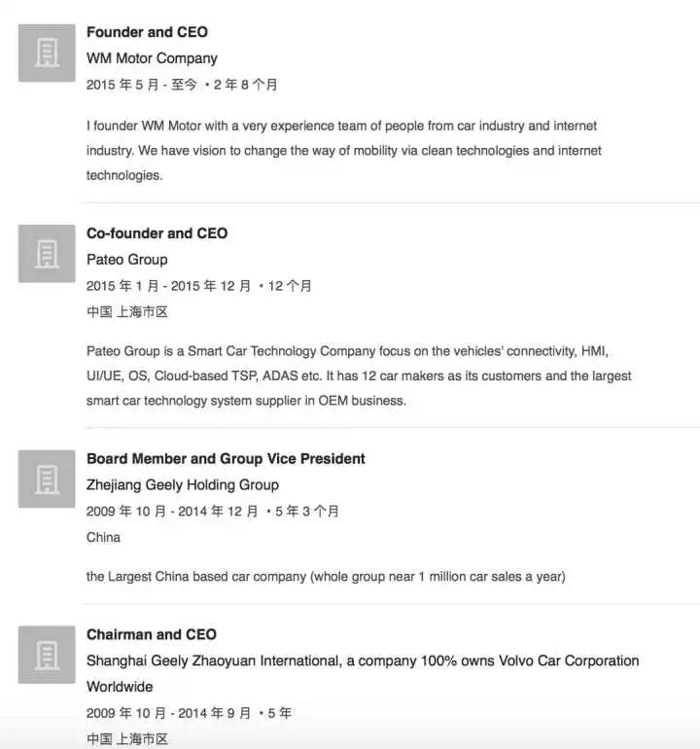Viewport: 700px width, 749px height.
Task: Click the Largest China based car company text
Action: coord(326,577)
